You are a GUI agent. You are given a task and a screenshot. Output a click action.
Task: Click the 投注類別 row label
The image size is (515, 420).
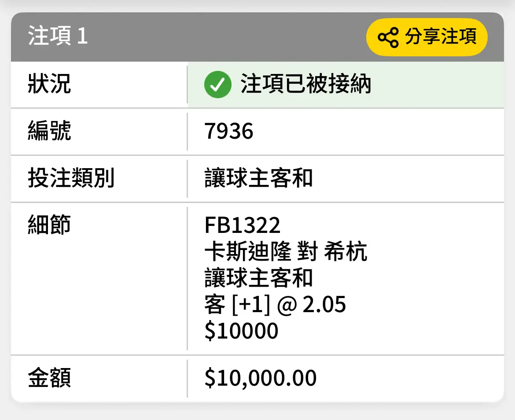coord(71,178)
